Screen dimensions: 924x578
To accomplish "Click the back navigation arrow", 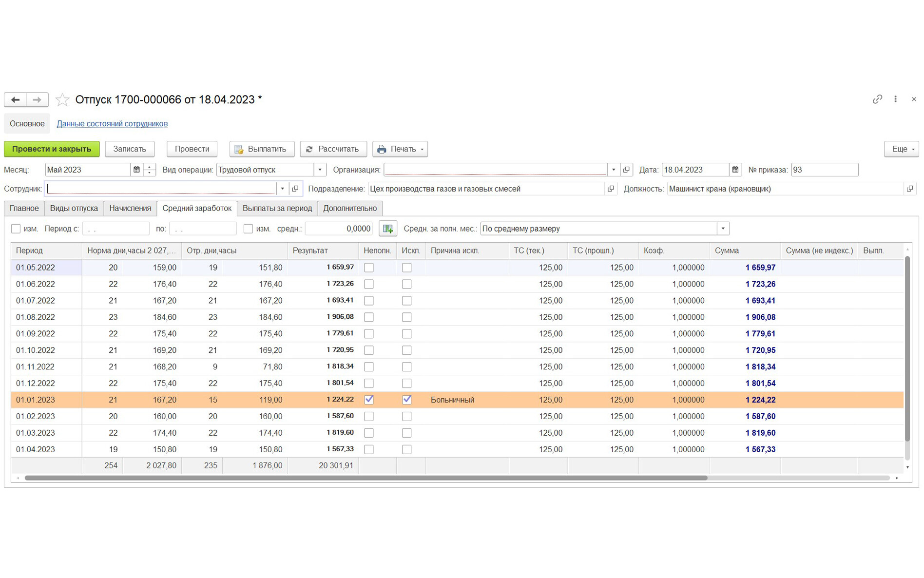I will (x=16, y=99).
